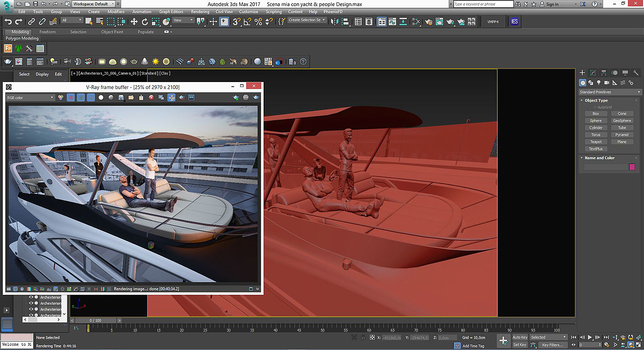Collapse the Object Type rollout
The width and height of the screenshot is (644, 350).
(x=596, y=100)
